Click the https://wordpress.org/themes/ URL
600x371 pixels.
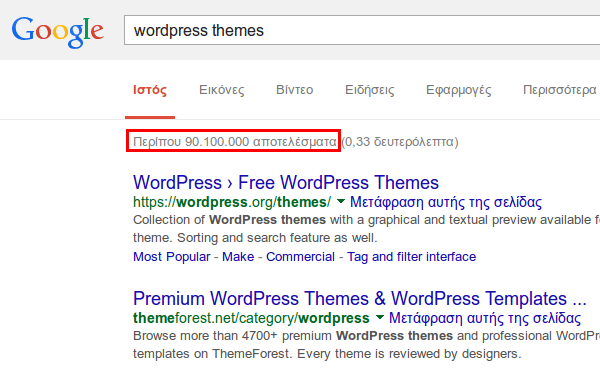pyautogui.click(x=232, y=202)
